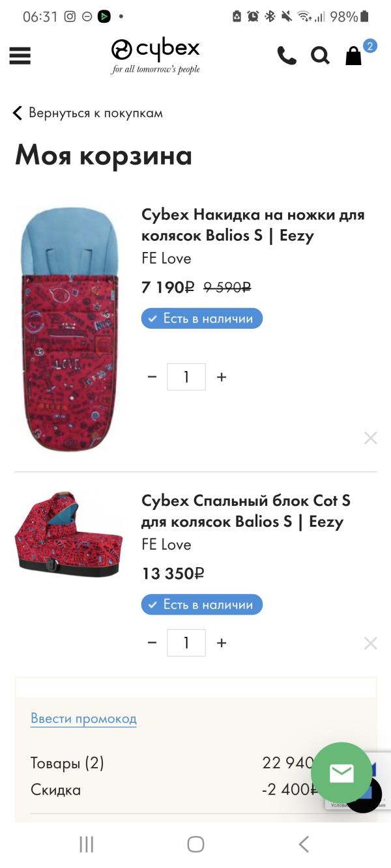Increase quantity of Cot S carrycot
Image resolution: width=391 pixels, height=868 pixels.
click(222, 643)
